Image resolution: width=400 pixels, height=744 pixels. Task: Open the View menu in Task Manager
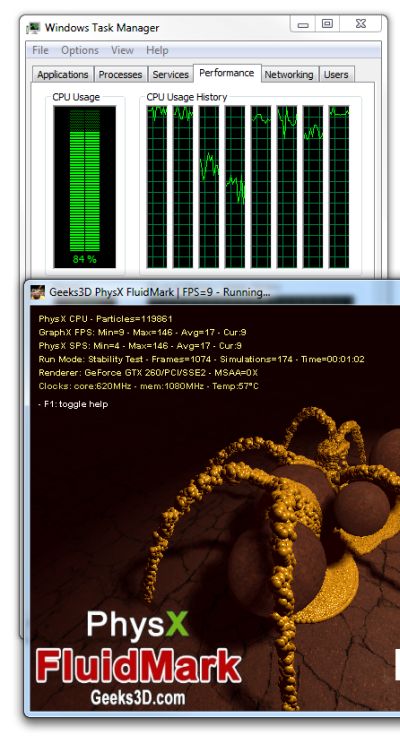coord(121,50)
